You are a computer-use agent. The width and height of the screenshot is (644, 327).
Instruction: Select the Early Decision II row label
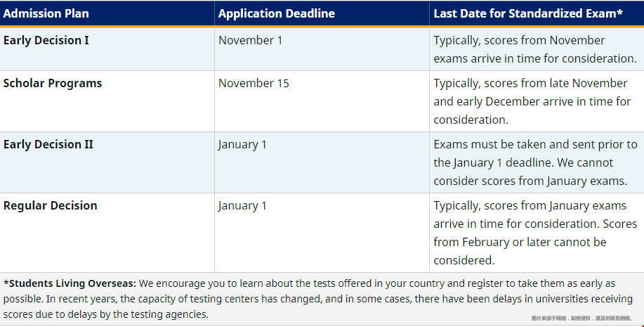click(48, 144)
